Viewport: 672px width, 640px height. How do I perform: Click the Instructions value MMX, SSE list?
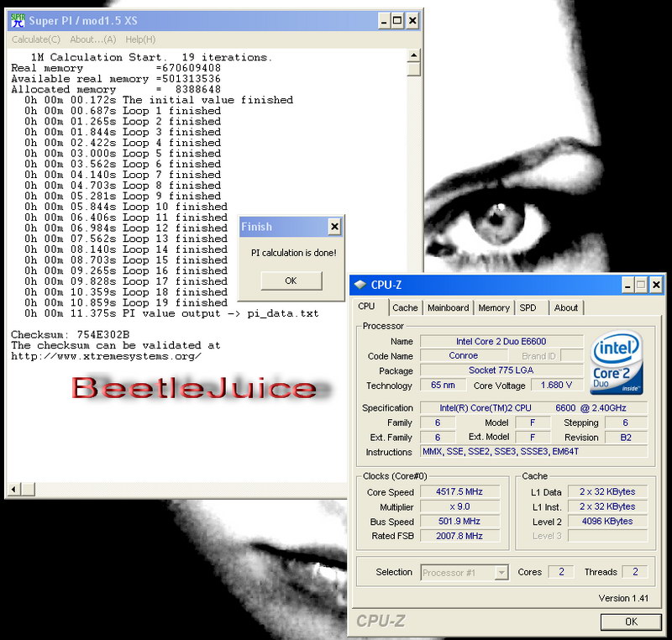[533, 452]
